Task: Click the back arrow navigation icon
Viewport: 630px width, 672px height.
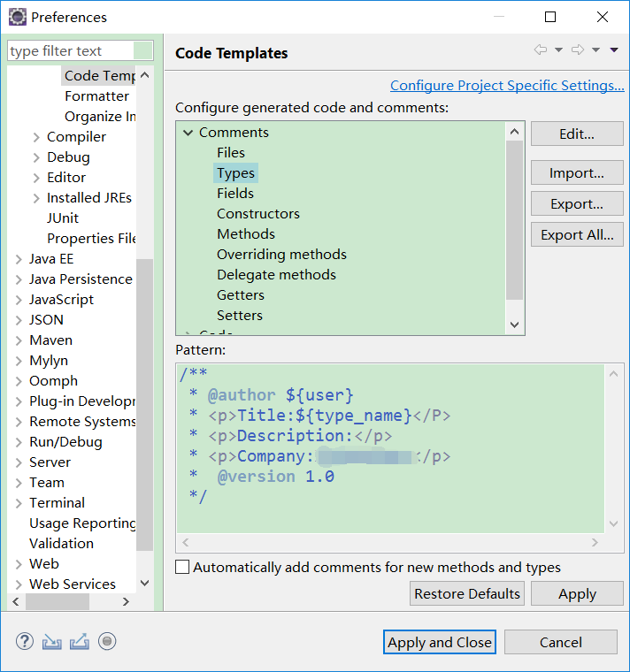Action: click(540, 50)
